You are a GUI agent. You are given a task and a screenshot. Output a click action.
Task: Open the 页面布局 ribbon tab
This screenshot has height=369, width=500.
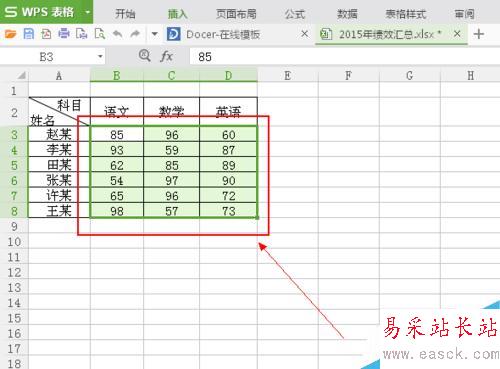click(236, 14)
